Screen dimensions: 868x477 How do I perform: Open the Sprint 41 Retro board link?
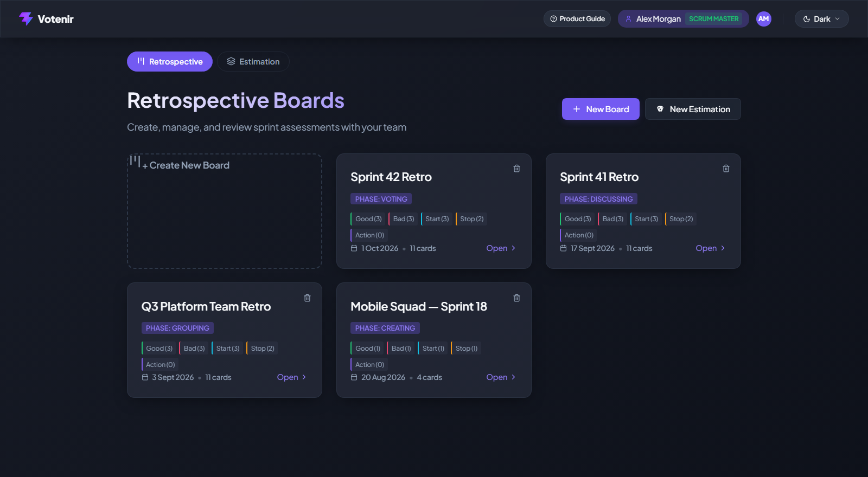pos(710,248)
